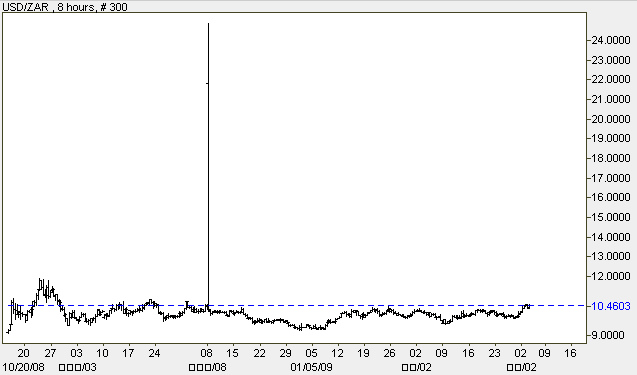This screenshot has width=637, height=375.
Task: Select the 18.0000 price axis label
Action: tap(611, 158)
